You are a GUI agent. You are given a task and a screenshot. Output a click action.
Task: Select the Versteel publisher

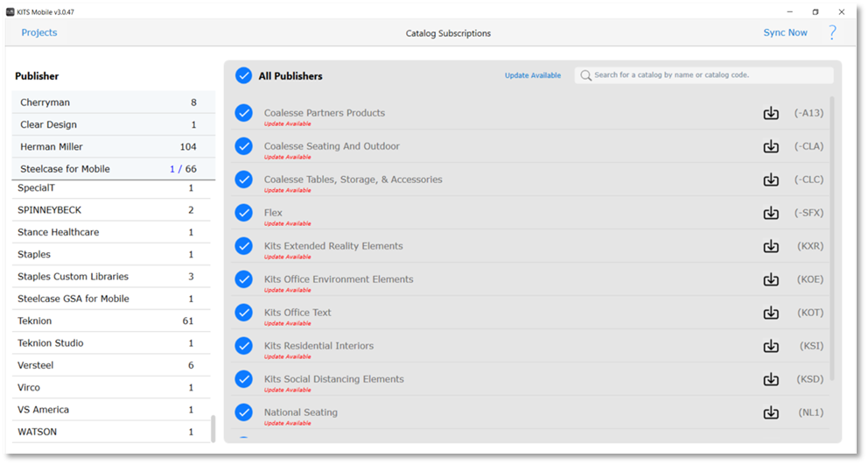click(111, 365)
